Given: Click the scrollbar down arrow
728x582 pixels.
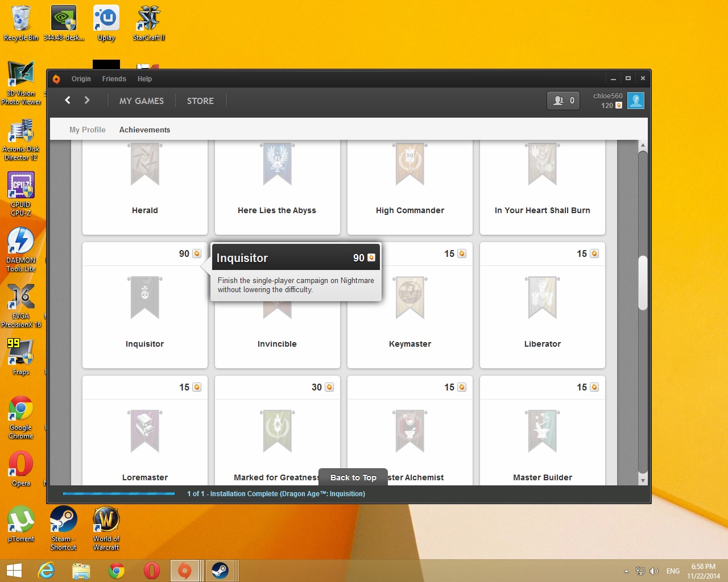Looking at the screenshot, I should click(643, 480).
